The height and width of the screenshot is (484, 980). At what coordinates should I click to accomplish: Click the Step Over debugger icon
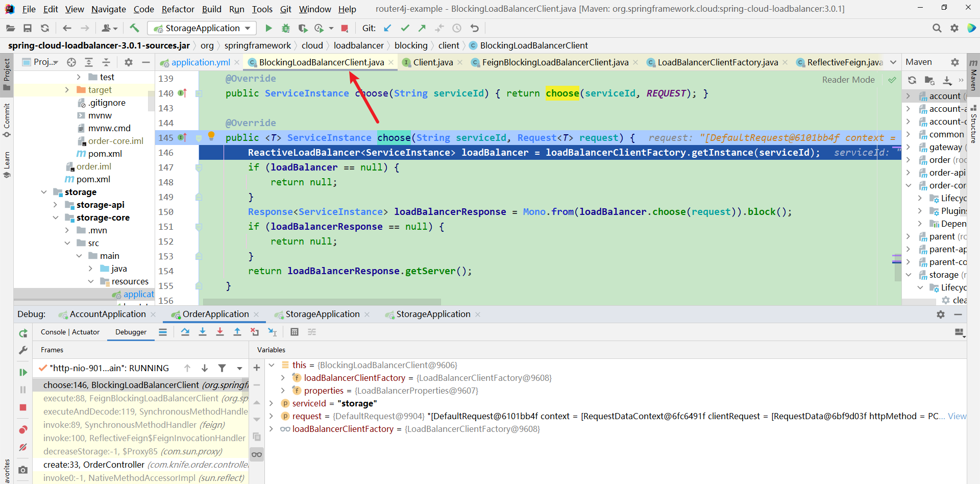185,332
